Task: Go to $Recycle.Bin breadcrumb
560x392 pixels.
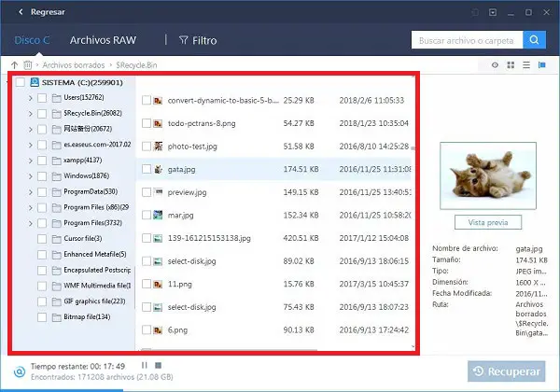Action: [136, 65]
